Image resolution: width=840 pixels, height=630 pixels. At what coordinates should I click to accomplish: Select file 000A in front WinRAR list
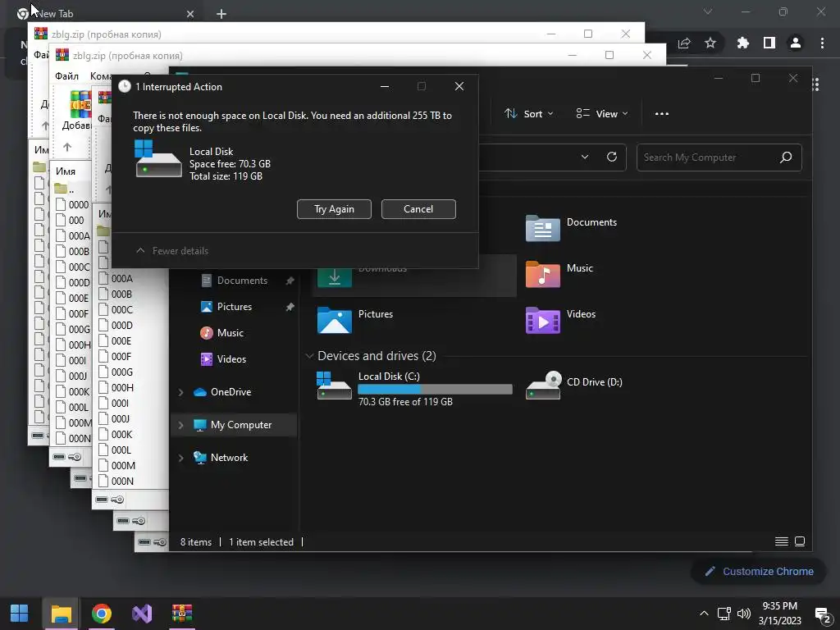click(122, 279)
